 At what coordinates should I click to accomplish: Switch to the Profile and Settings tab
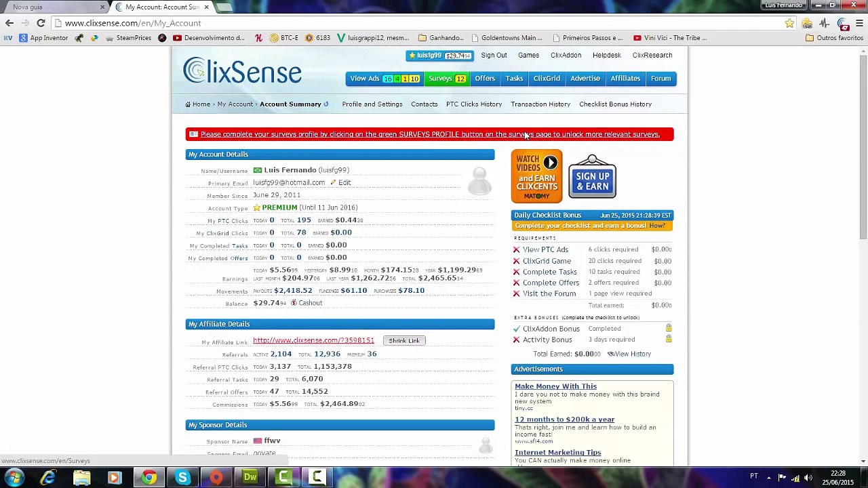click(372, 104)
